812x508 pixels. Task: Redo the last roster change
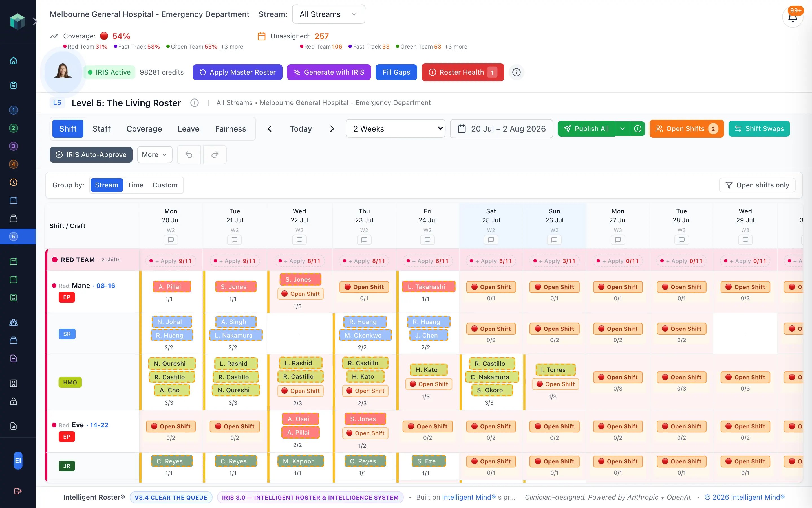pos(215,155)
